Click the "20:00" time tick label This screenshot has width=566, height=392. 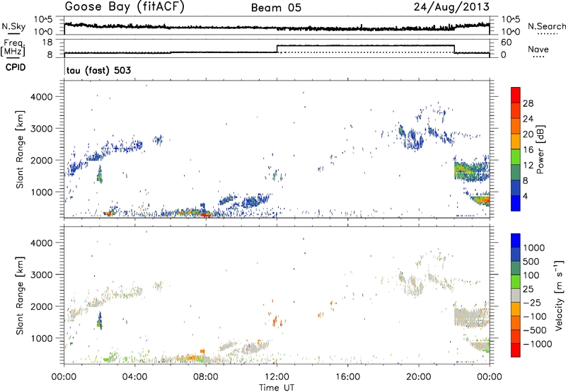pyautogui.click(x=418, y=377)
